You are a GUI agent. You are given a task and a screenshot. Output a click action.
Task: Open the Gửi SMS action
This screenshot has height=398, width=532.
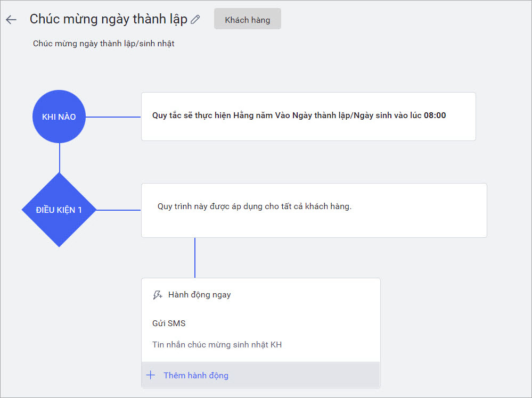169,323
